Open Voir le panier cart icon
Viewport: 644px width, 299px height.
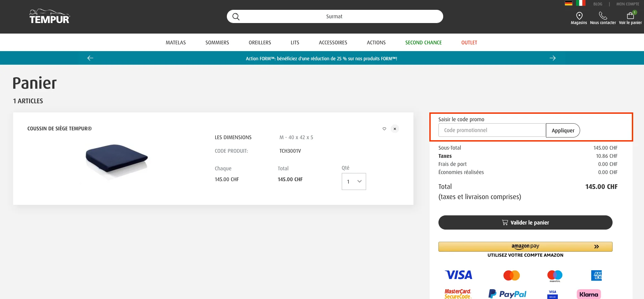630,16
